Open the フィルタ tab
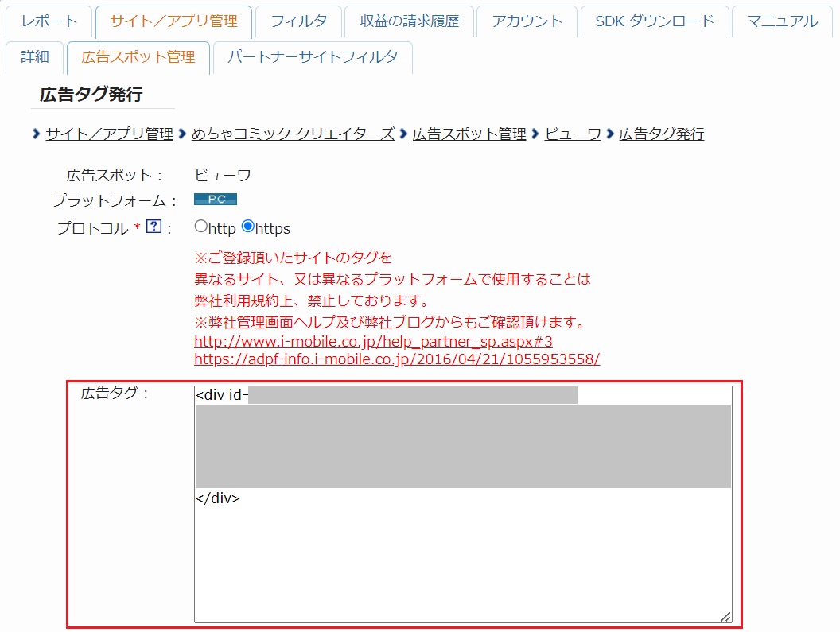The height and width of the screenshot is (632, 840). coord(298,21)
